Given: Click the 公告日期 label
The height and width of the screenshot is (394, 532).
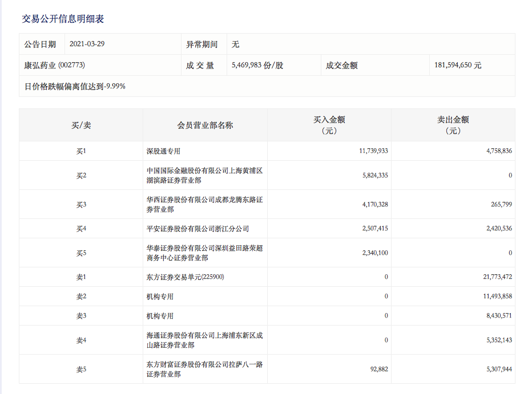Looking at the screenshot, I should click(40, 44).
